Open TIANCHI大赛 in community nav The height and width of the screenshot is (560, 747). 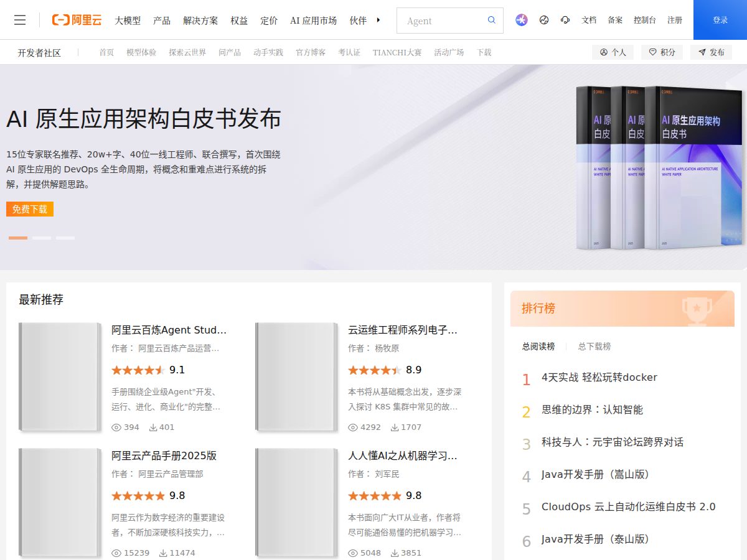[397, 52]
